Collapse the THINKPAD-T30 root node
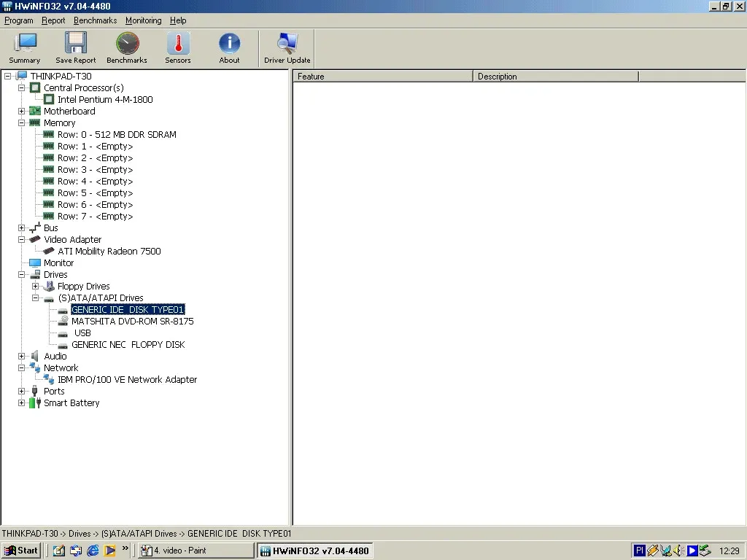 7,76
